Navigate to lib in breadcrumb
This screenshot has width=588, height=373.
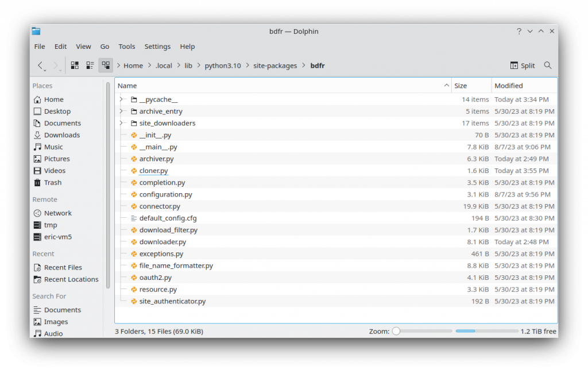[188, 66]
